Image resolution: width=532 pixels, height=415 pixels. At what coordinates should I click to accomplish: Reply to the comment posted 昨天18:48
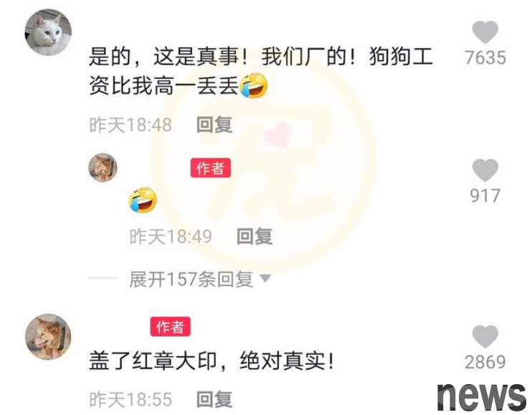(214, 125)
